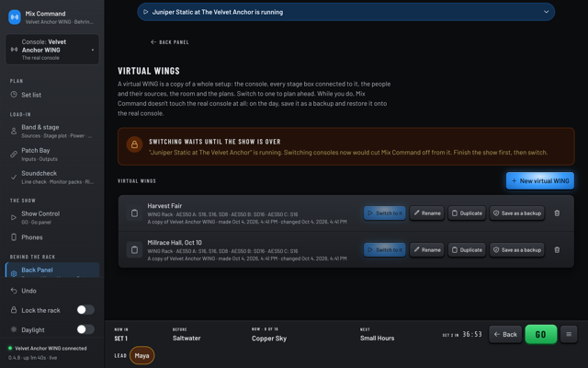Click the Patch Bay link icon
This screenshot has width=588, height=368.
14,155
